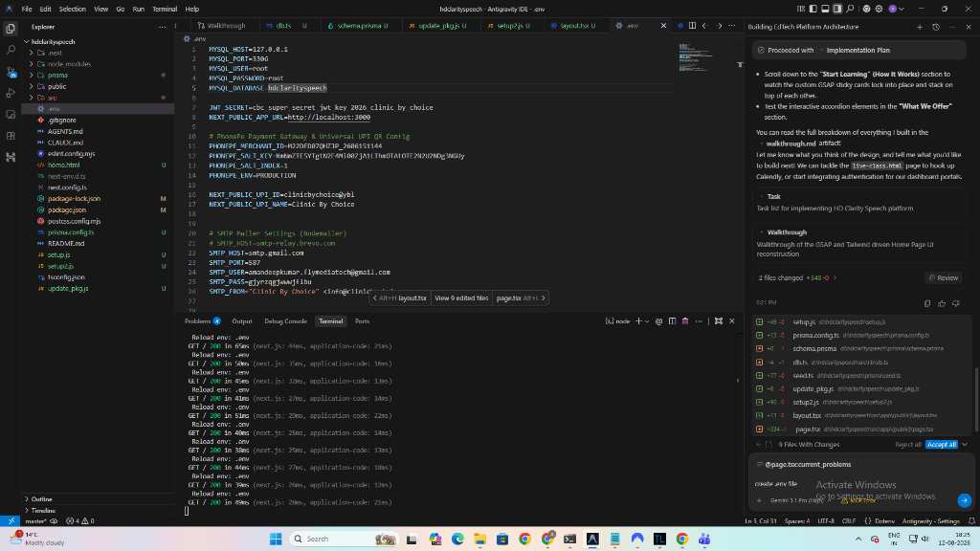Click the Kill Terminal trash icon
Image resolution: width=980 pixels, height=551 pixels.
[x=685, y=321]
